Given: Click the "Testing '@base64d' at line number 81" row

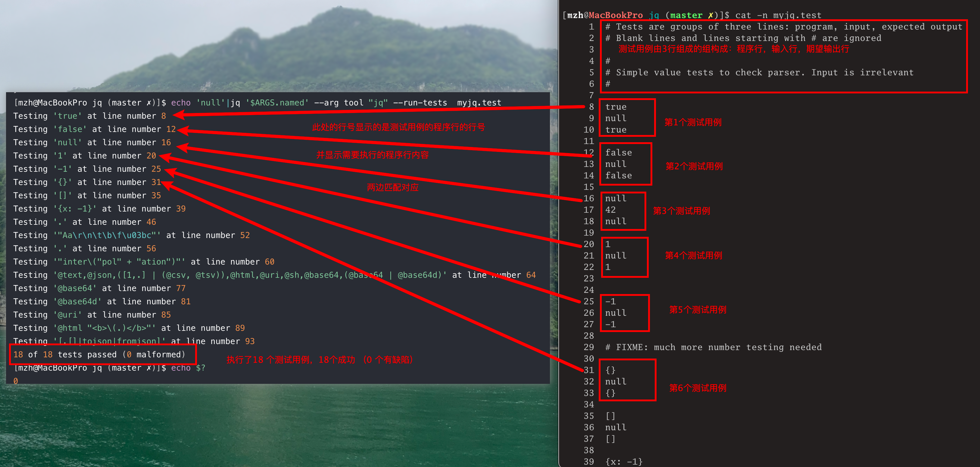Looking at the screenshot, I should (x=102, y=301).
